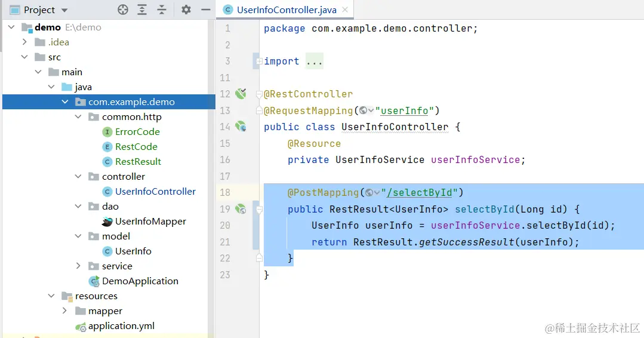The height and width of the screenshot is (338, 644).
Task: Click the package declaration on line 1
Action: pyautogui.click(x=371, y=28)
